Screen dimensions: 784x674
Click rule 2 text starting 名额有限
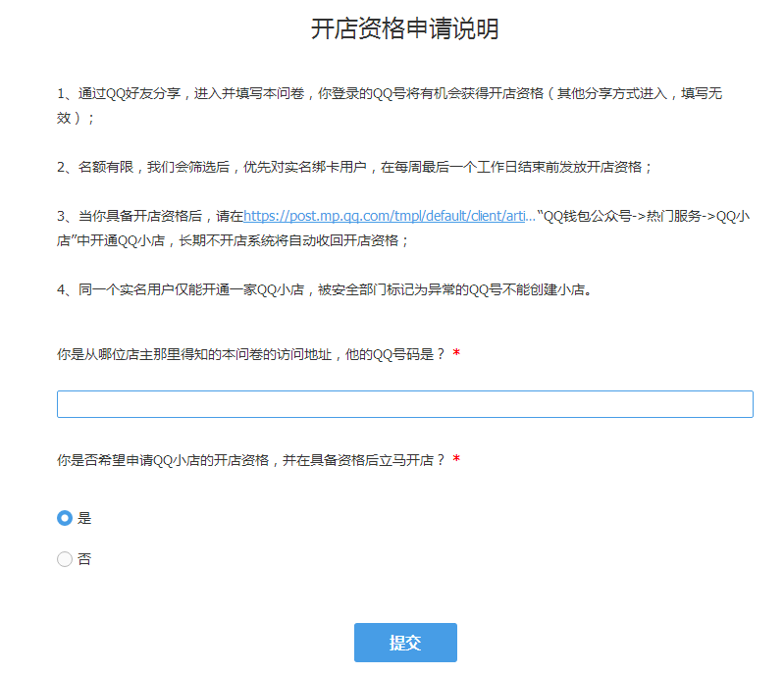[x=354, y=167]
